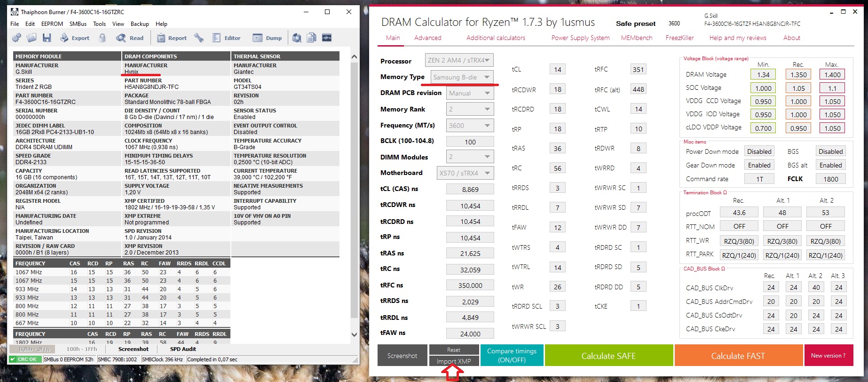Open the Power Supply System tab
Screen dimensions: 868x382
click(x=580, y=38)
